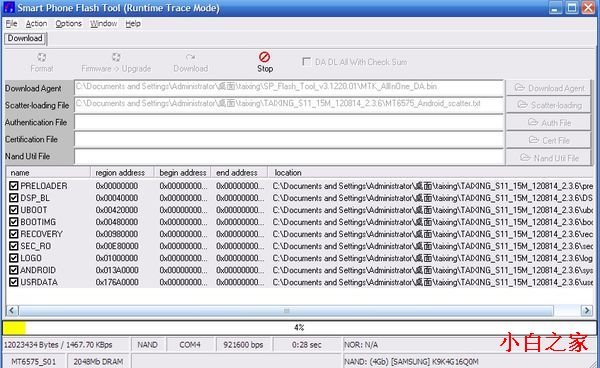Screen dimensions: 600x368
Task: Select the region address 0x00980000 cell
Action: click(117, 234)
